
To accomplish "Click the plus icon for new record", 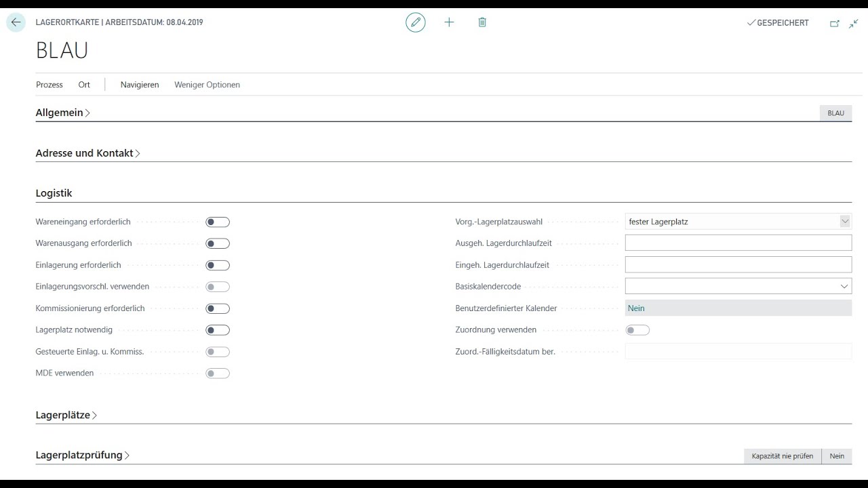I will click(449, 22).
